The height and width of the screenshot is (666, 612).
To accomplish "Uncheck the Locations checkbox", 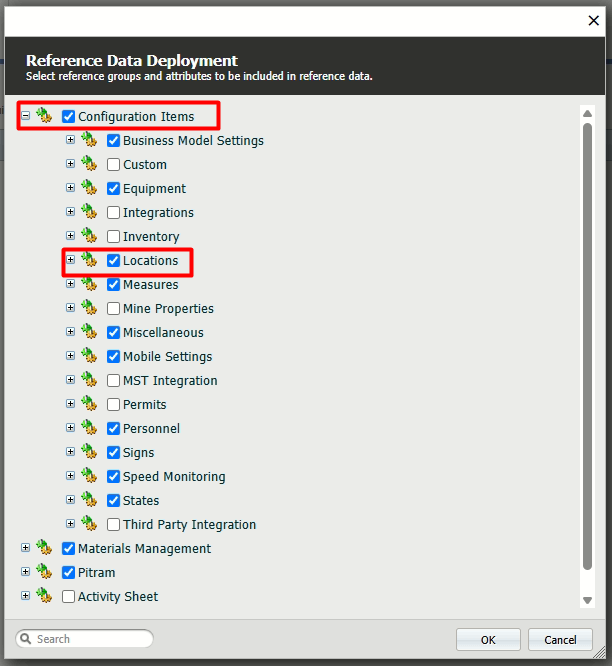I will 114,261.
